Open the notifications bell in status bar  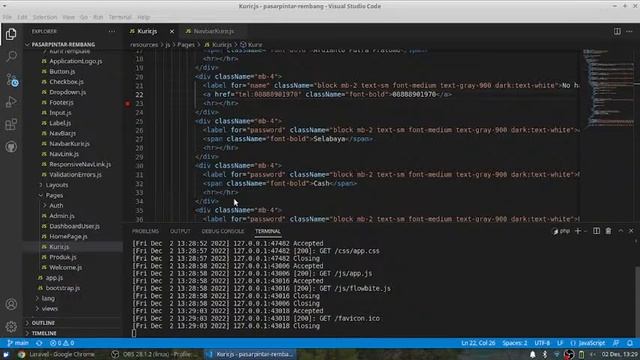tap(630, 343)
